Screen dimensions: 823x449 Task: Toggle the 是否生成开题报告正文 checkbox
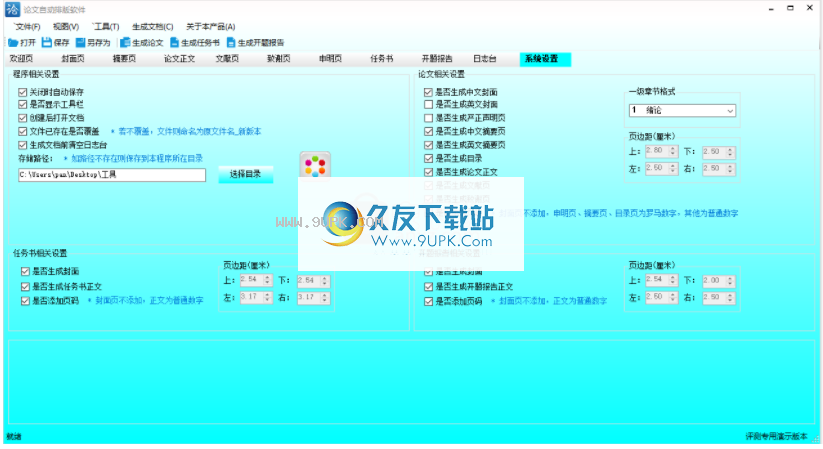tap(428, 287)
